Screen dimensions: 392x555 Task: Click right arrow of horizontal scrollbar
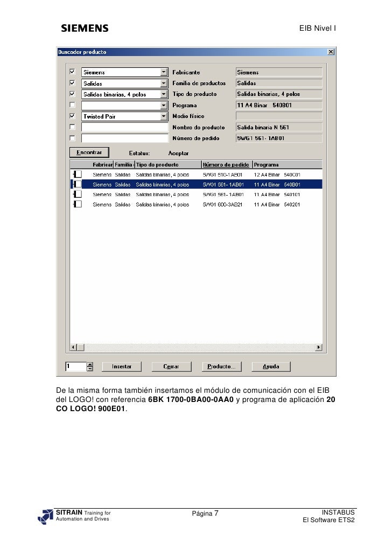click(x=319, y=347)
